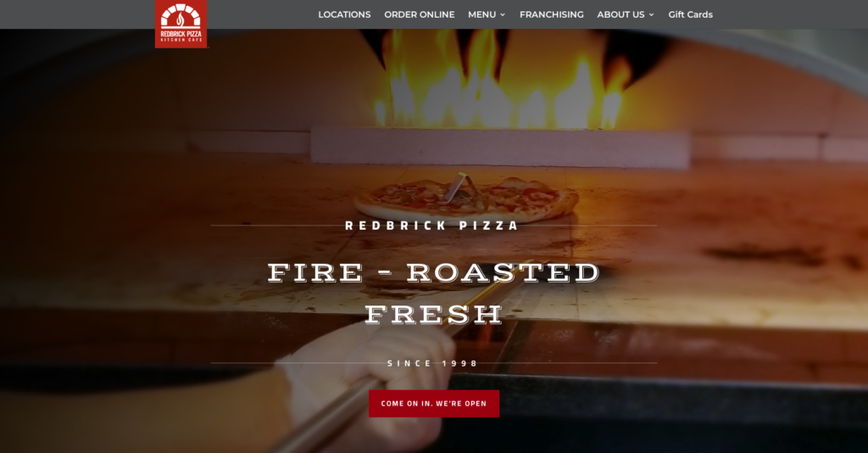This screenshot has height=453, width=868.
Task: Visit the Gift Cards page
Action: [x=690, y=14]
